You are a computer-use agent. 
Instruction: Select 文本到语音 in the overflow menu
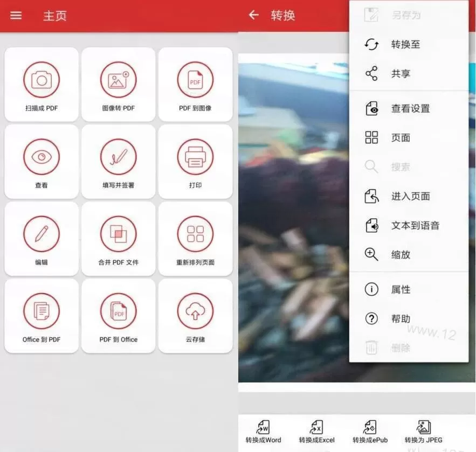(x=409, y=225)
